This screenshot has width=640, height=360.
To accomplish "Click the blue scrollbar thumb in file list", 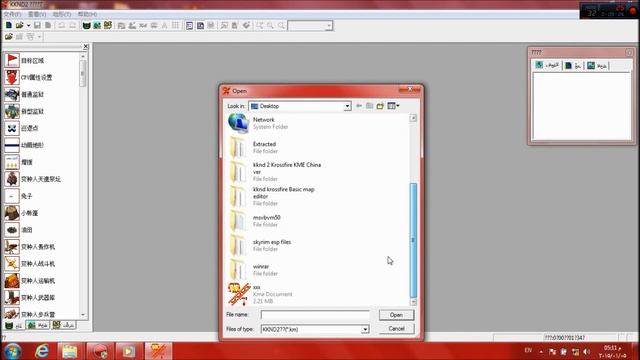I will [413, 240].
